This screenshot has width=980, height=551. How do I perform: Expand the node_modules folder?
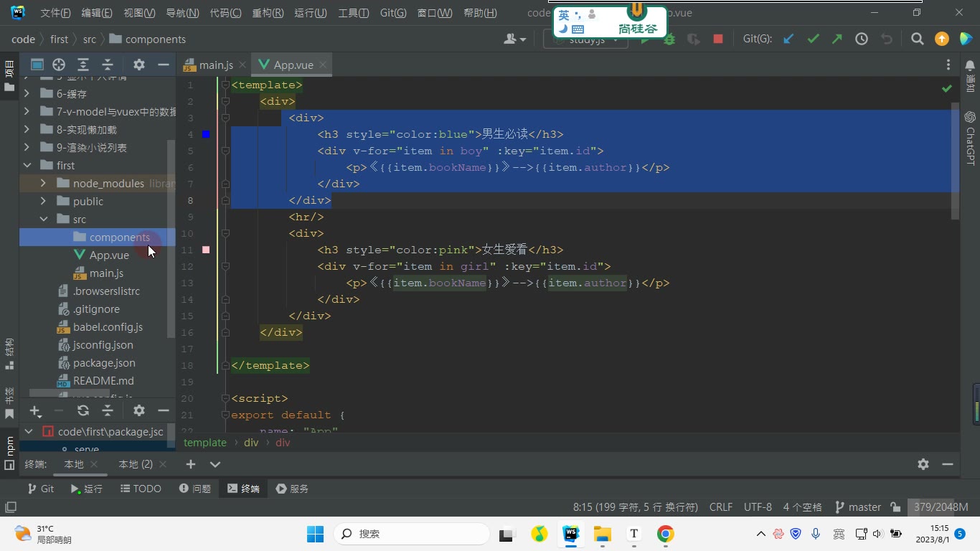[x=43, y=184]
